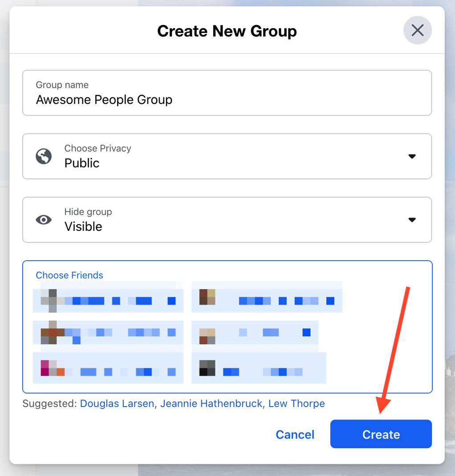Click the eye icon beside Hide group
This screenshot has width=455, height=476.
coord(43,220)
